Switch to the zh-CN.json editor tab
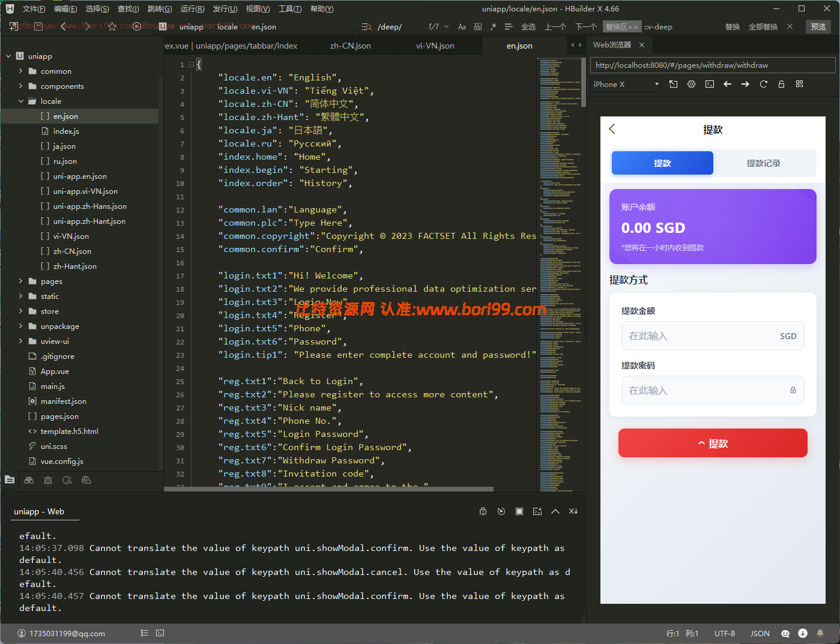The image size is (840, 644). (351, 46)
